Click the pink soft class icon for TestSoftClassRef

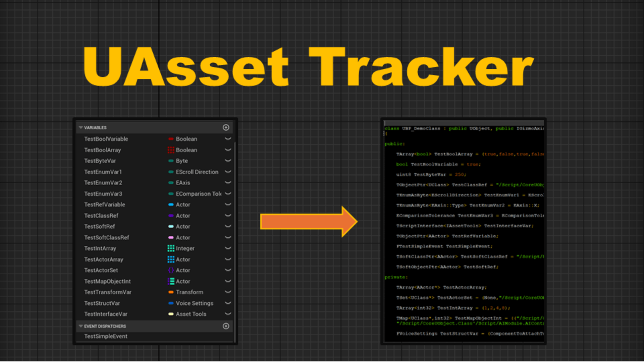pos(171,237)
